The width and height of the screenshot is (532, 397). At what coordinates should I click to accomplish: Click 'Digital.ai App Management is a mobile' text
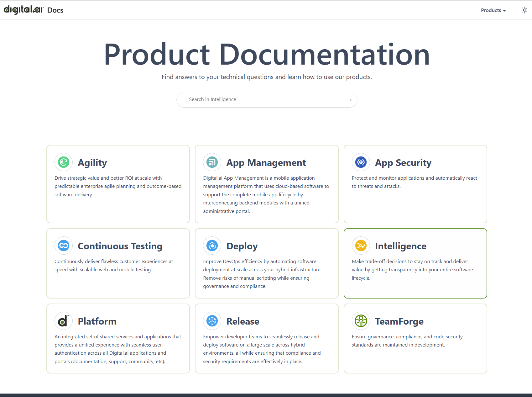pos(266,194)
